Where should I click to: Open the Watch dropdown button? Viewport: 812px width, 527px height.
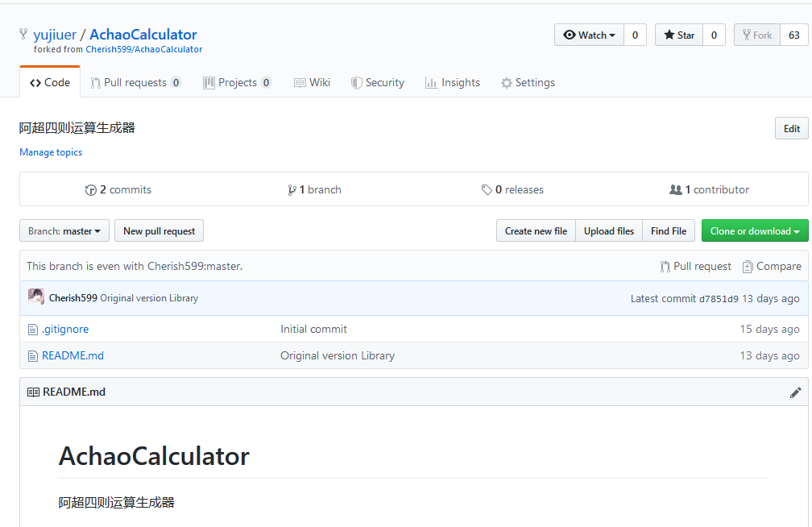point(590,35)
